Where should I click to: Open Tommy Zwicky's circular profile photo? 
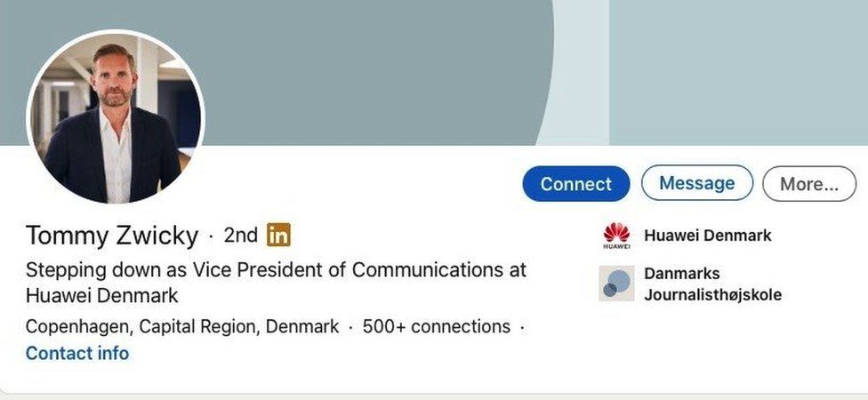click(116, 119)
